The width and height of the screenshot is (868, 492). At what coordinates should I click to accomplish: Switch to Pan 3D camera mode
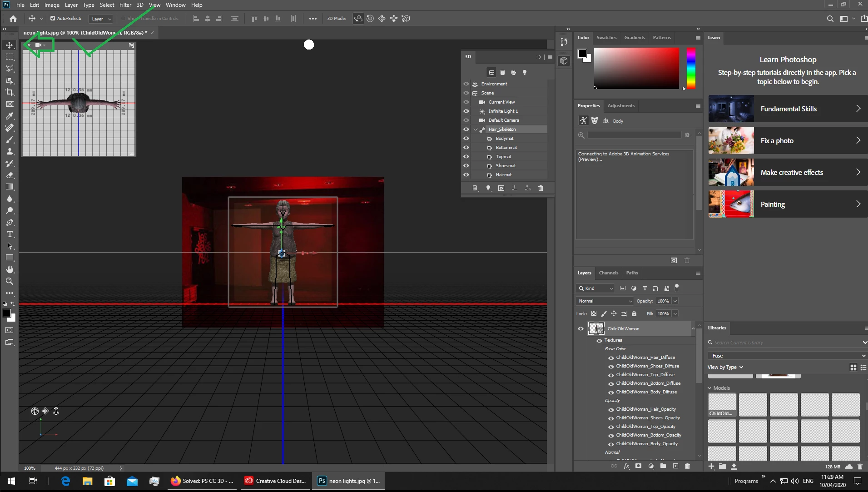[x=382, y=19]
